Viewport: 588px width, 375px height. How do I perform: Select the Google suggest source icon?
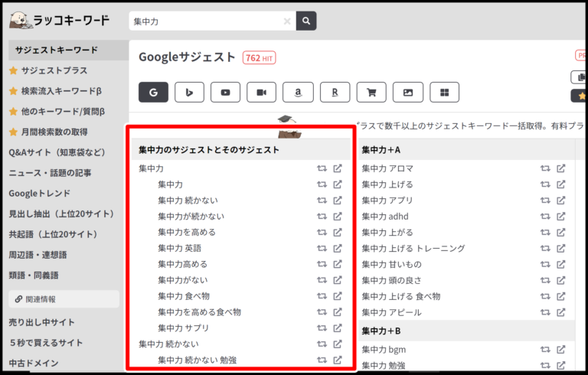click(x=153, y=93)
